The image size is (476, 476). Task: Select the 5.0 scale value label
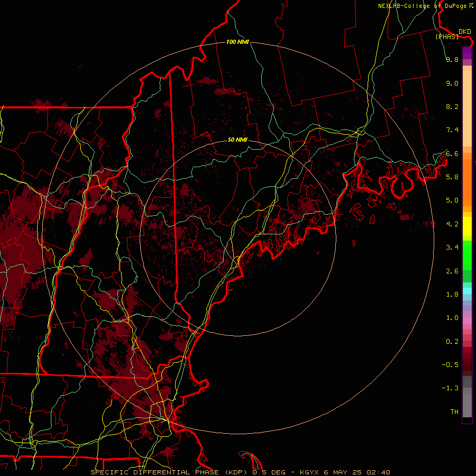pos(452,200)
